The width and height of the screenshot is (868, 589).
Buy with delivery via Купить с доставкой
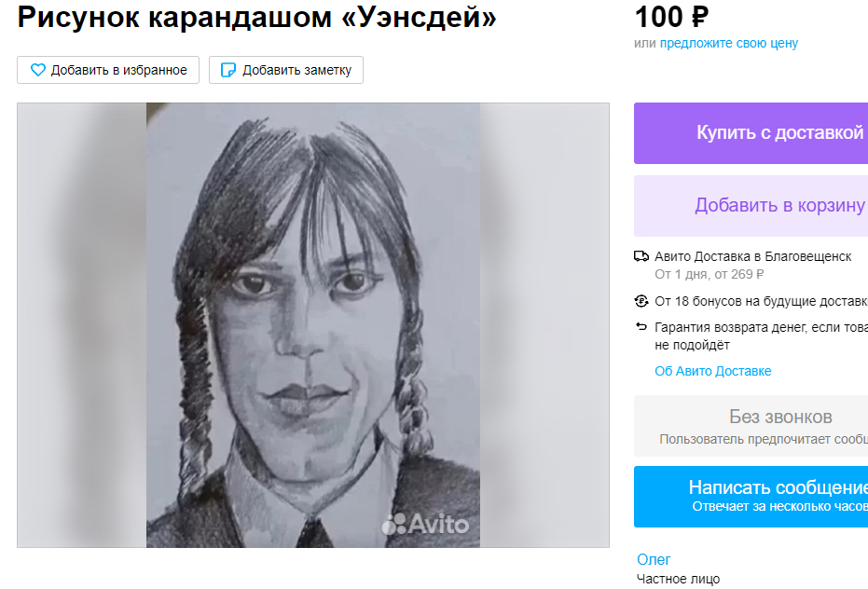click(751, 133)
